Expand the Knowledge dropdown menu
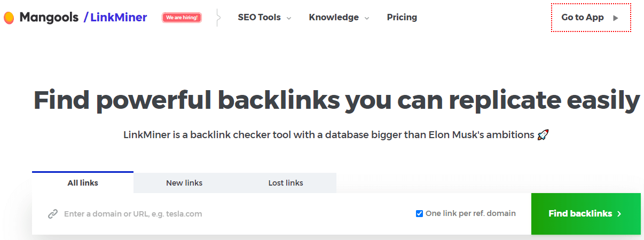Viewport: 644px width, 240px height. (339, 18)
